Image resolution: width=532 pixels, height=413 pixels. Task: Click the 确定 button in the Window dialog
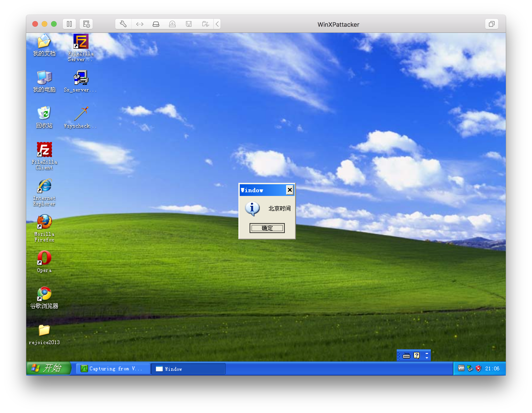click(x=267, y=228)
